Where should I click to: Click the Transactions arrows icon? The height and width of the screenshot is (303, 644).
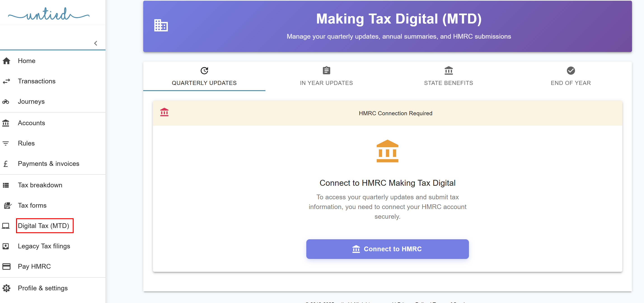coord(6,81)
